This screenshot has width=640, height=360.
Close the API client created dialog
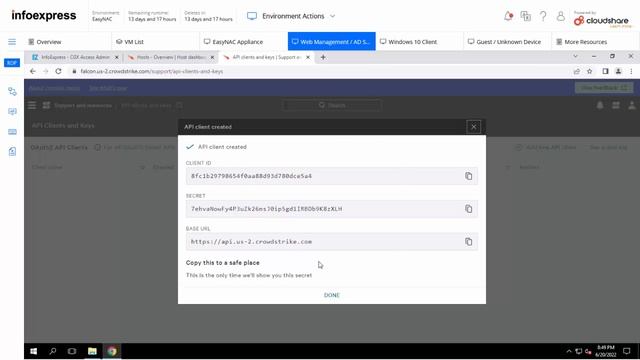click(473, 127)
